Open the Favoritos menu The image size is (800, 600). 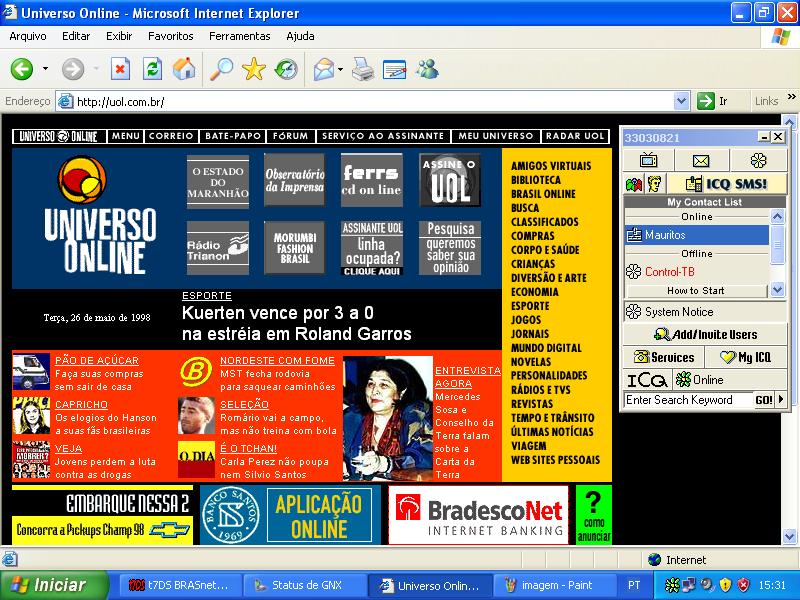point(170,36)
